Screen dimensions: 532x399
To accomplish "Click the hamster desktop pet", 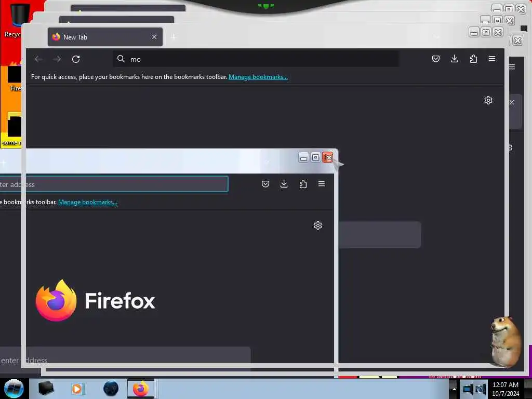I will 506,342.
